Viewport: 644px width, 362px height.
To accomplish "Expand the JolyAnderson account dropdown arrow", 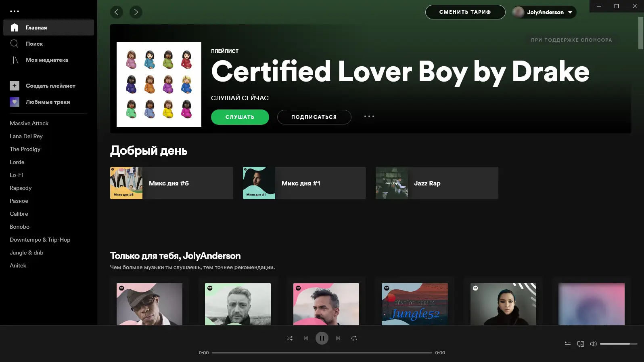I will click(570, 13).
